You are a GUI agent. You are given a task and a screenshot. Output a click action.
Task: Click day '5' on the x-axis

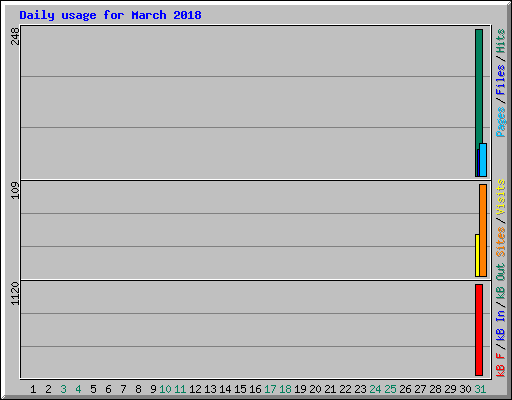coord(93,389)
